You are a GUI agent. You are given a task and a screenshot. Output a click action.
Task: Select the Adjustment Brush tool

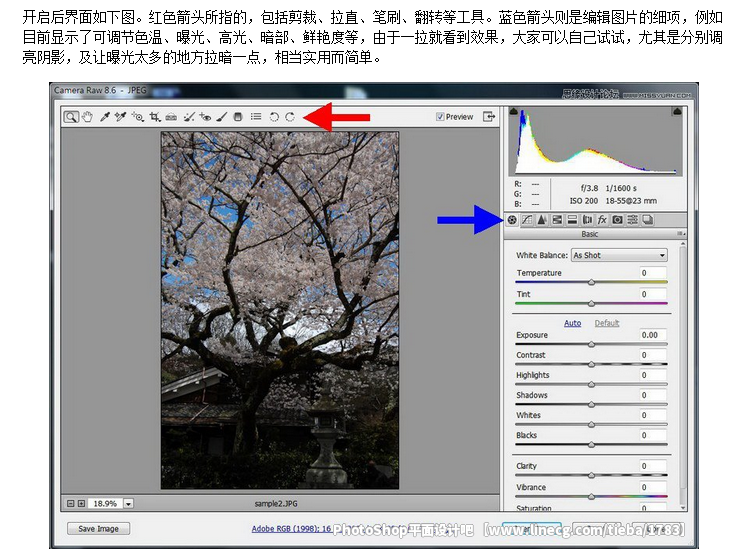pos(222,117)
